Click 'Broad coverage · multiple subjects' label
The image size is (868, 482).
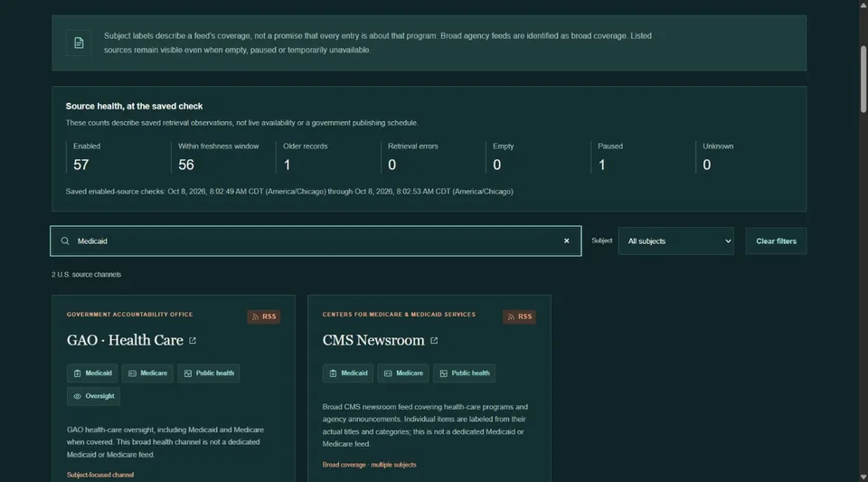(x=369, y=465)
